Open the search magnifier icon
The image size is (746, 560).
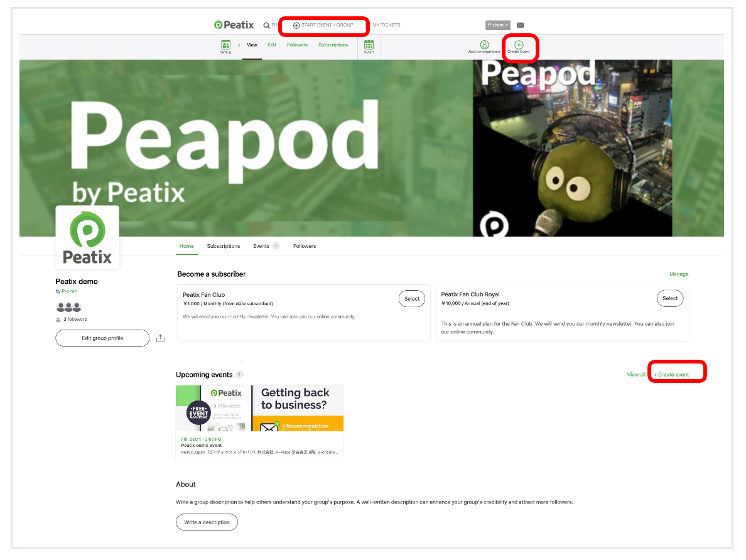[266, 25]
